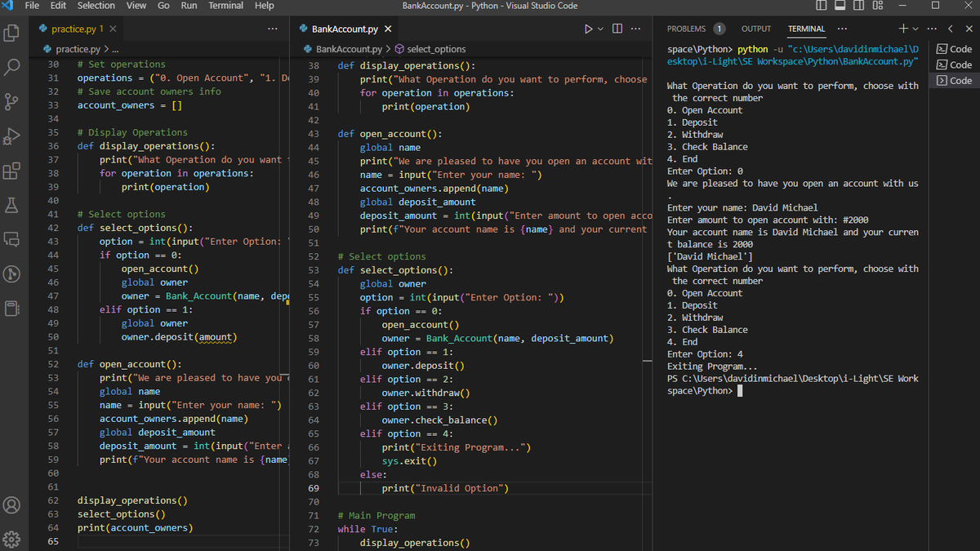Image resolution: width=980 pixels, height=551 pixels.
Task: Run Python file with play button
Action: (589, 29)
